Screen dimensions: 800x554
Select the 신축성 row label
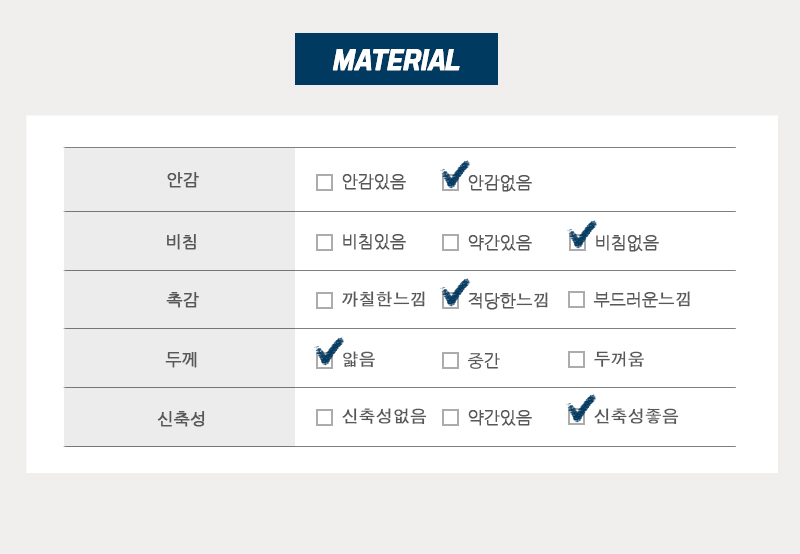point(180,418)
